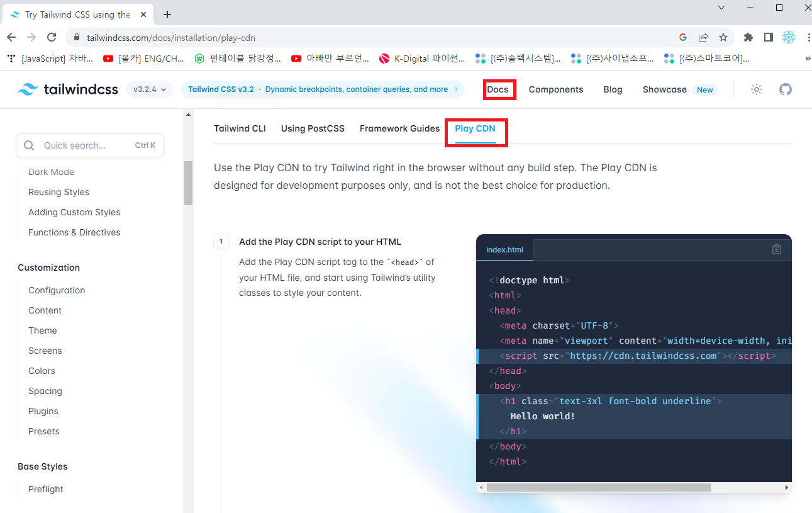Screen dimensions: 812x513
Task: Copy code with the clipboard icon
Action: click(x=777, y=249)
